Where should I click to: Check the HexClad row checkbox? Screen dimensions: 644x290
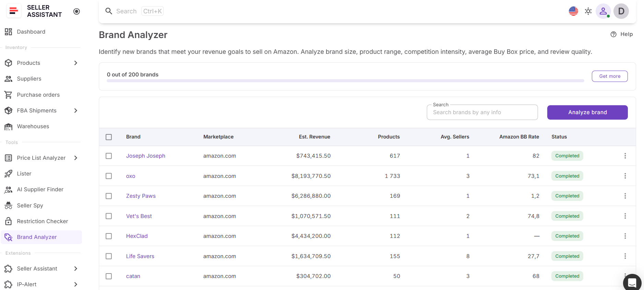point(109,236)
